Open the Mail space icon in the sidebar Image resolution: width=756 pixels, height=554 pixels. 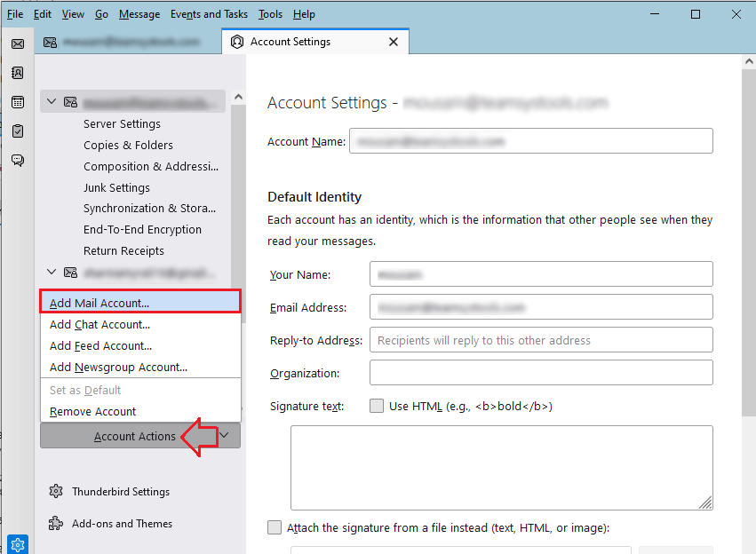point(18,44)
